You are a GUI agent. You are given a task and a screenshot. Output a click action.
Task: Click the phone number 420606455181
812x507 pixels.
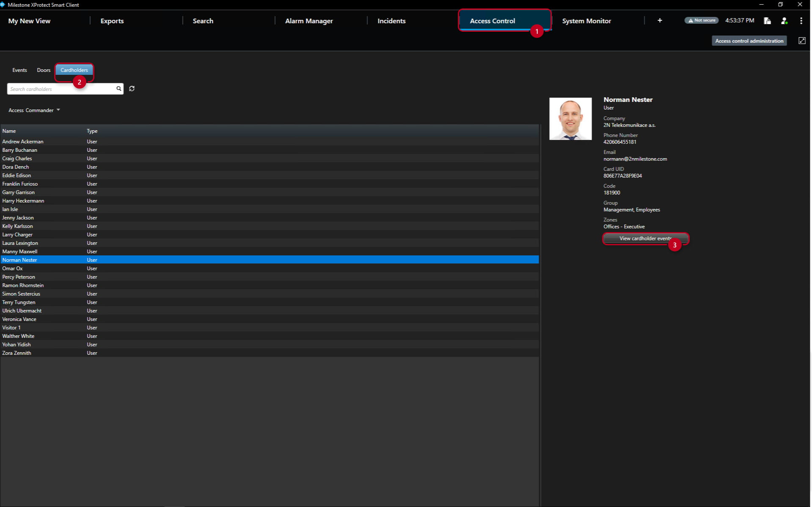pos(620,142)
